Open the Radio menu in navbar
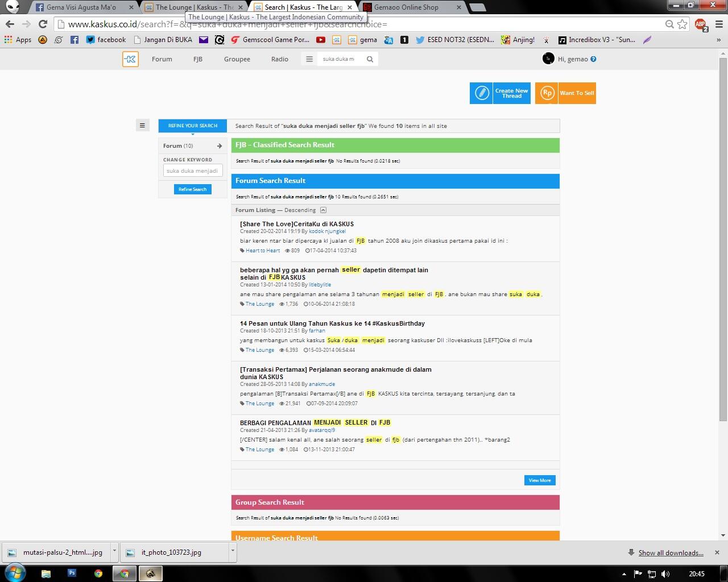The image size is (728, 582). tap(280, 59)
